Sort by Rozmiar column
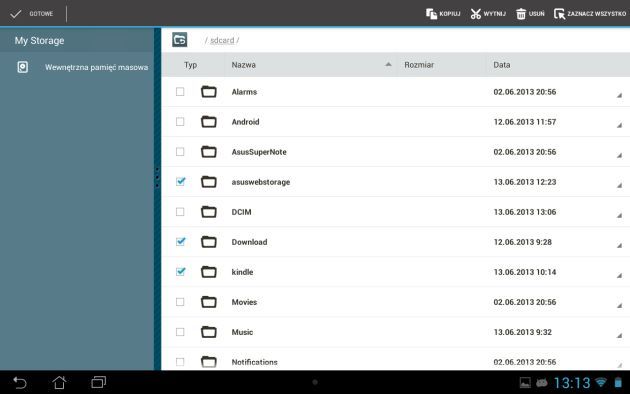630x394 pixels. tap(419, 65)
